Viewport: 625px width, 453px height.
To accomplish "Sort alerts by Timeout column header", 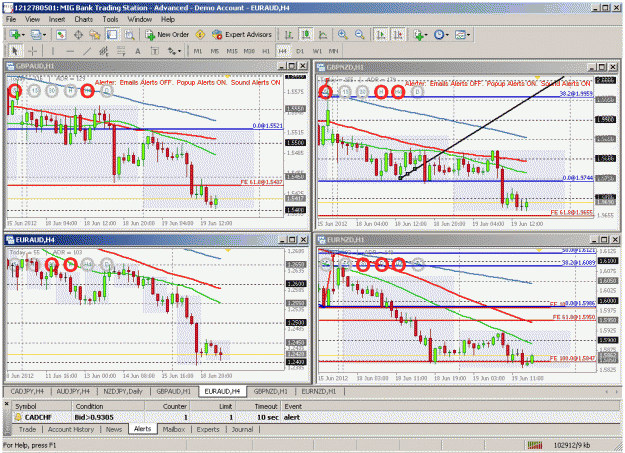I will click(257, 406).
